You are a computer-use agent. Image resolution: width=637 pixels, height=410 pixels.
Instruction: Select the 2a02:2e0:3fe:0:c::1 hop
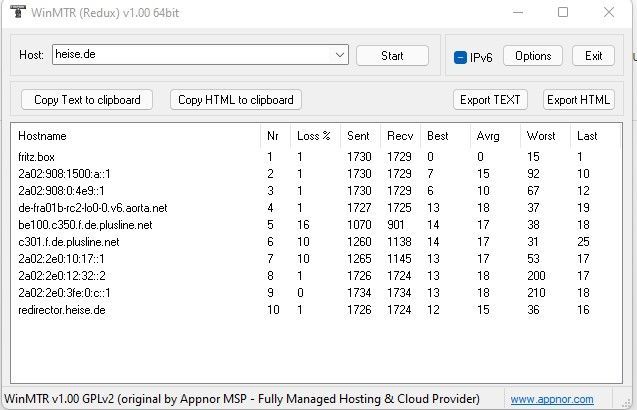pos(316,293)
